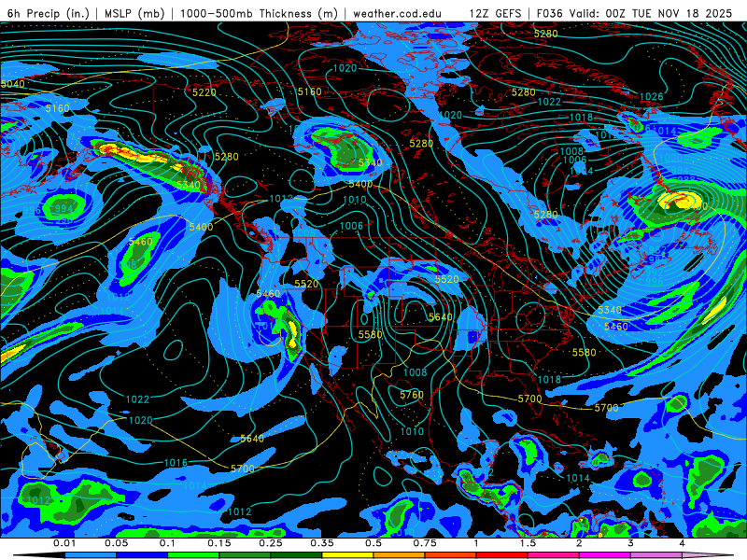
Task: Pick the dark blue 0.05–0.1 legend swatch
Action: [x=142, y=555]
